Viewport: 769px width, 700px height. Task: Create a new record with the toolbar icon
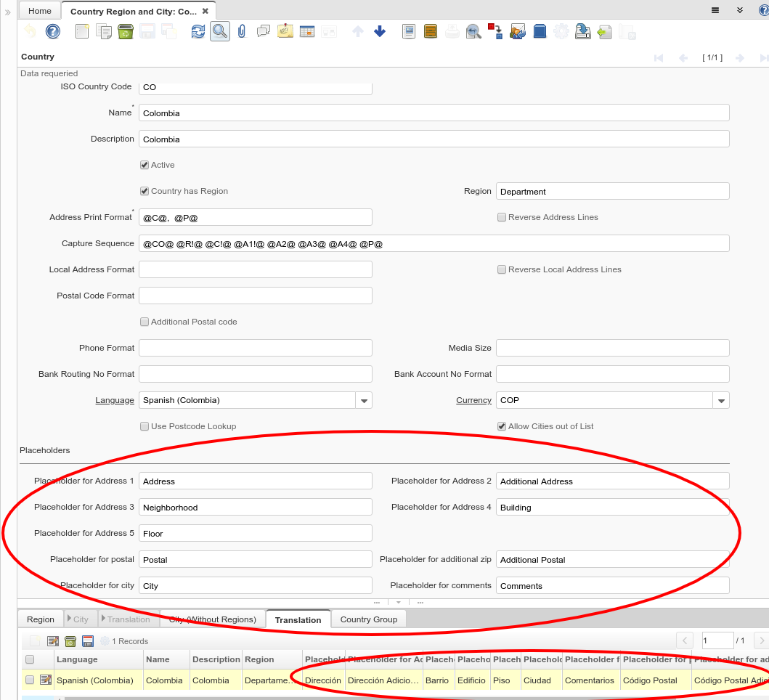(82, 31)
